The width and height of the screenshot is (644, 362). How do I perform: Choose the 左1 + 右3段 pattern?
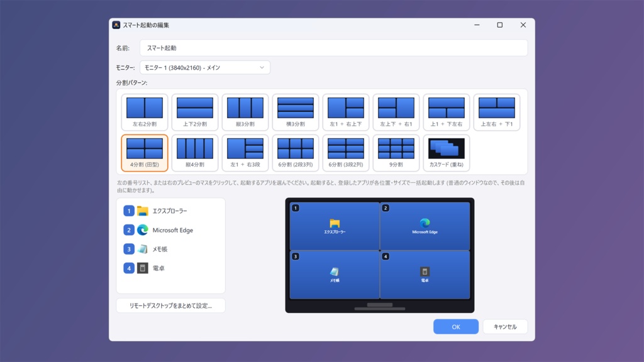245,153
